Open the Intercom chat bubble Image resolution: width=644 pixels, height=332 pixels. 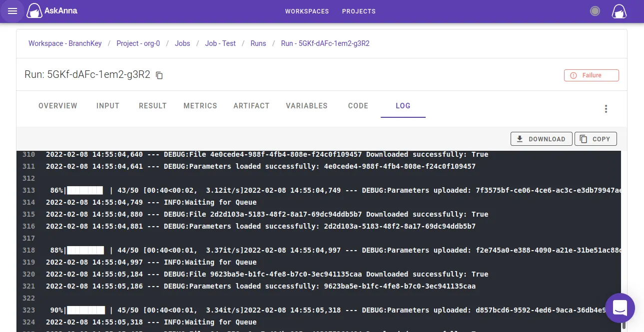[620, 308]
